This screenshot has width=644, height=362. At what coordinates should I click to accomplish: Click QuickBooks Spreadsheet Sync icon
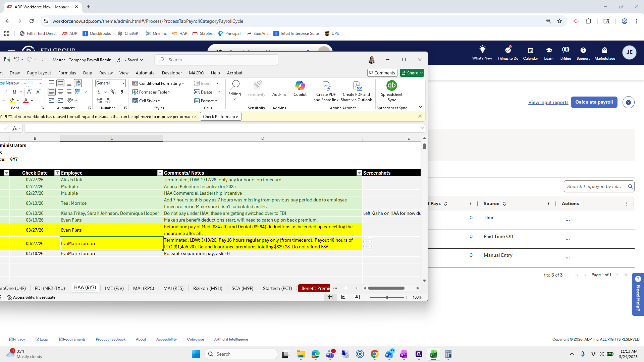[x=391, y=86]
